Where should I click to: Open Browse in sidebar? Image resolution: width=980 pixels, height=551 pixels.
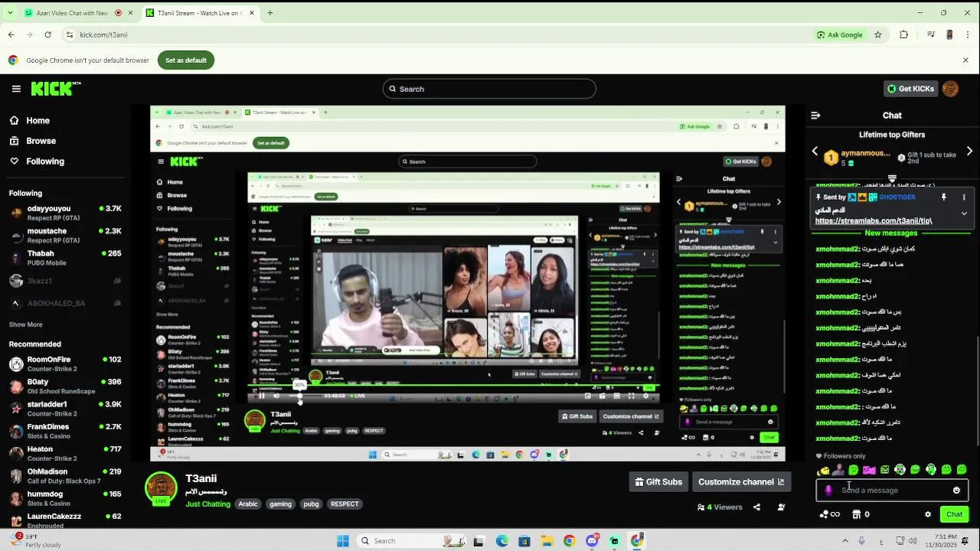click(x=33, y=141)
